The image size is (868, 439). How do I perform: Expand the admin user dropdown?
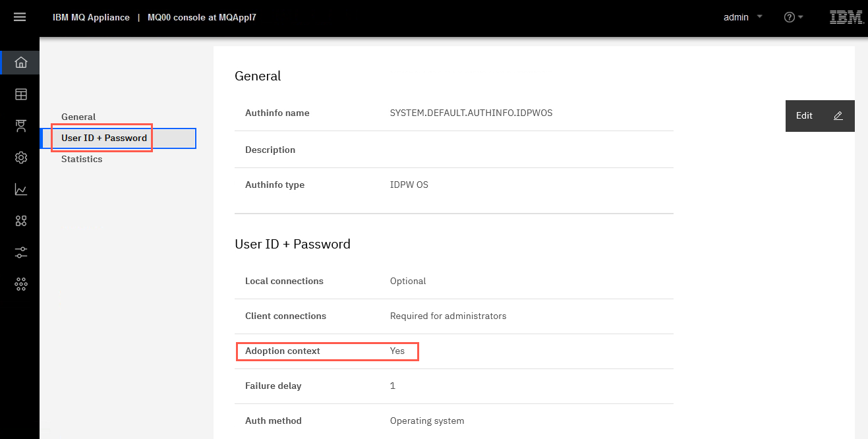point(743,17)
